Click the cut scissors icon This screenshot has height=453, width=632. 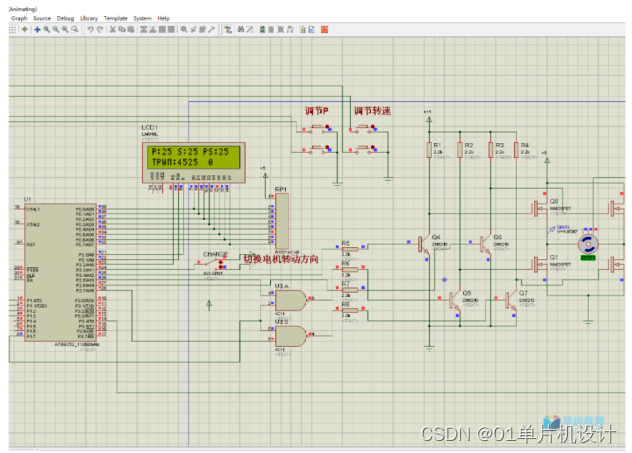pos(113,29)
